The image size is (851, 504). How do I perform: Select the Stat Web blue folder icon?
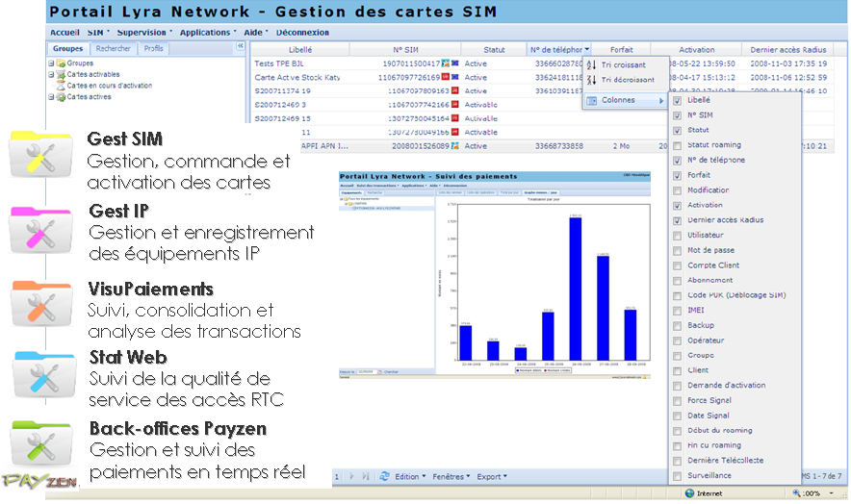(41, 376)
